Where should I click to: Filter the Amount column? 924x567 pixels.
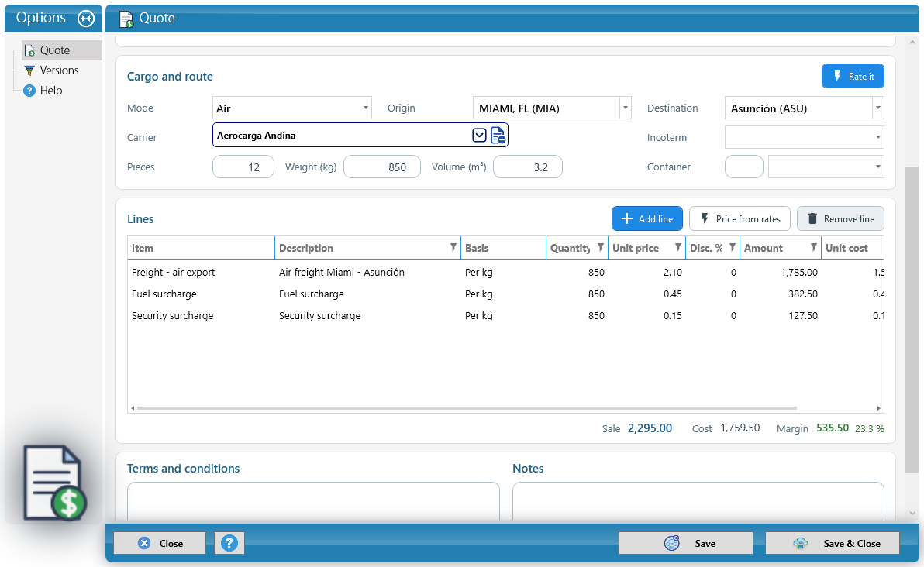pos(814,247)
